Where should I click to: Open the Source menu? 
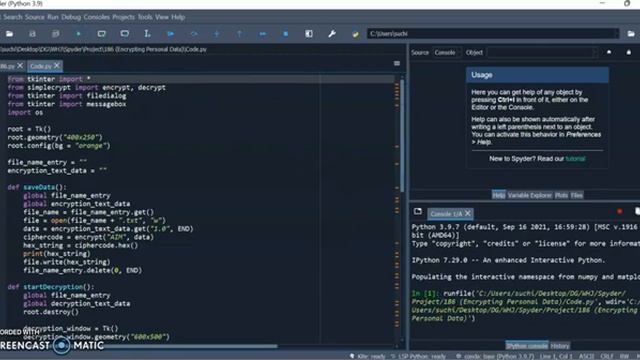click(x=35, y=17)
